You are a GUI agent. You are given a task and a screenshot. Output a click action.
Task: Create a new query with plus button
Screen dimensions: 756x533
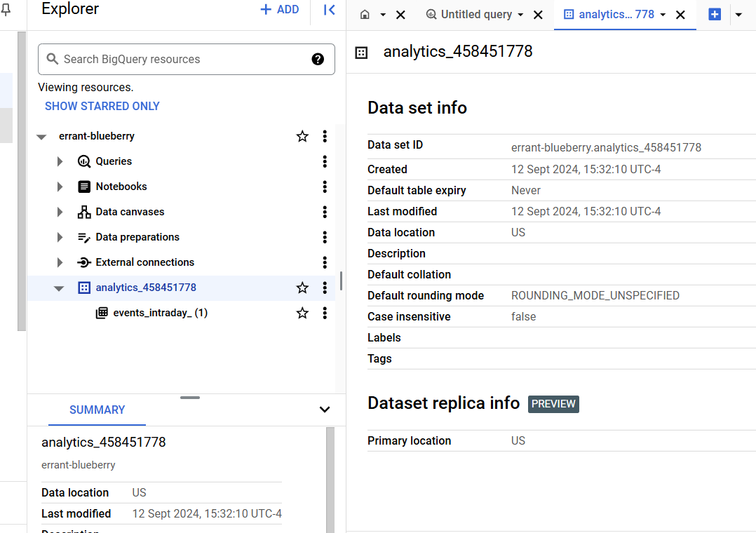tap(715, 15)
